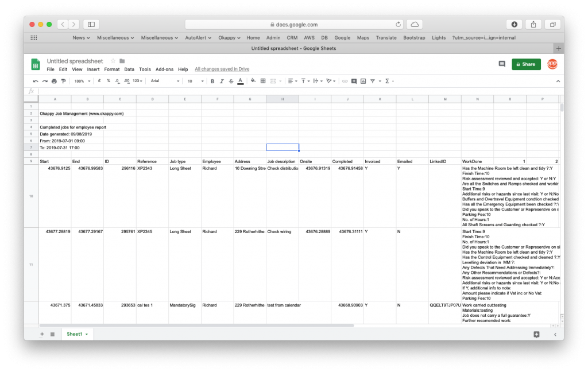
Task: Undo the last action in Sheets
Action: (x=36, y=81)
